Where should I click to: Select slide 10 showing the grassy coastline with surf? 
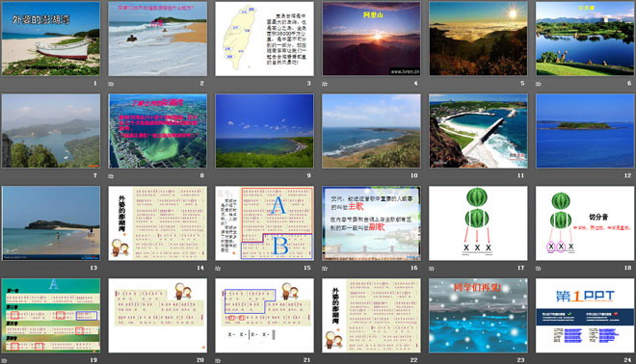[x=371, y=131]
